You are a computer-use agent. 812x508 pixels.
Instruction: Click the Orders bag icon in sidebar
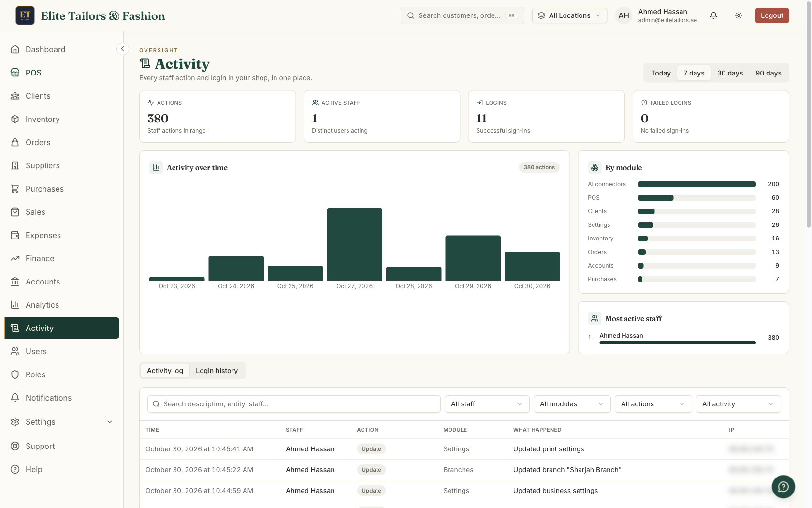click(15, 142)
